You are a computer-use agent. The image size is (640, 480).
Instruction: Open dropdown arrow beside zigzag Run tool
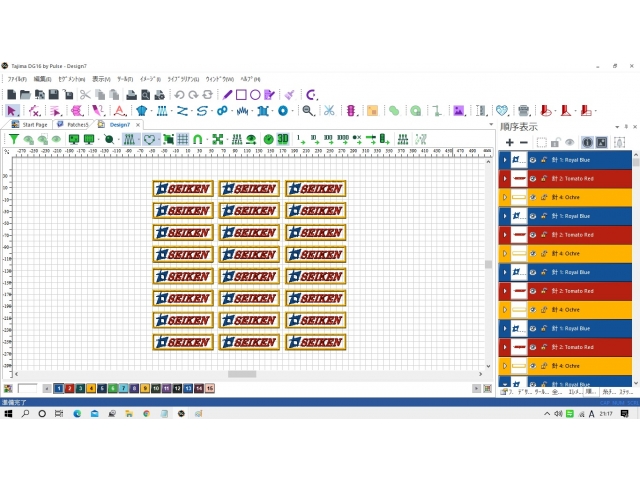191,111
